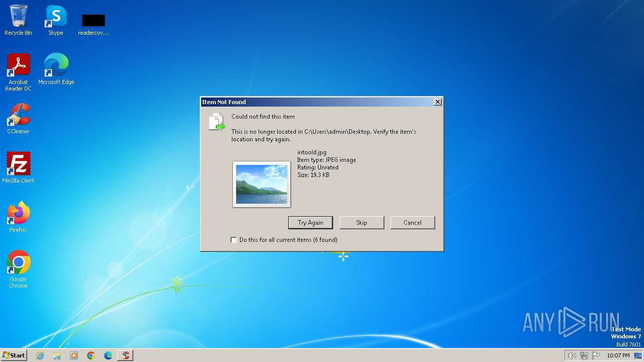The height and width of the screenshot is (362, 644).
Task: Select the readercov desktop file
Action: tap(93, 24)
